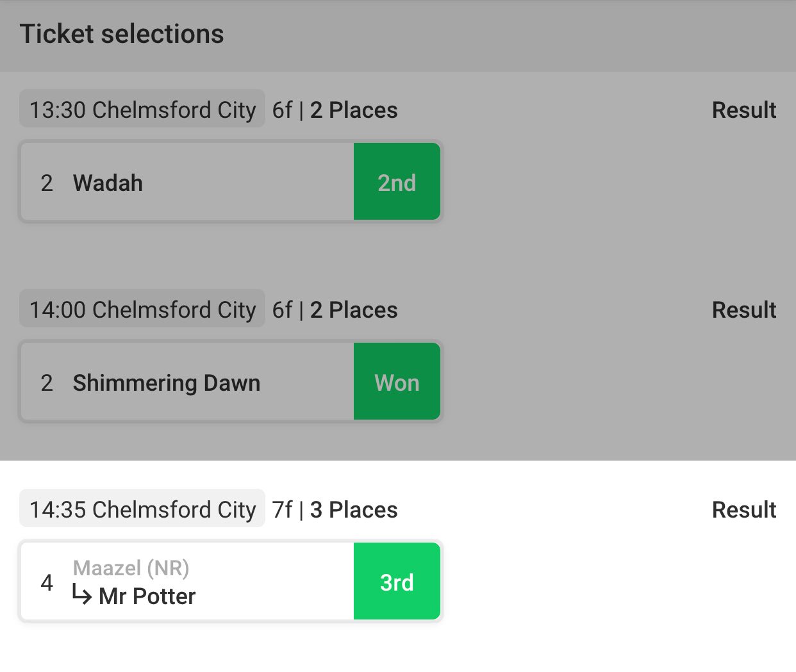This screenshot has height=672, width=796.
Task: Click runner number 4 in the 14:35 selection
Action: (x=47, y=582)
